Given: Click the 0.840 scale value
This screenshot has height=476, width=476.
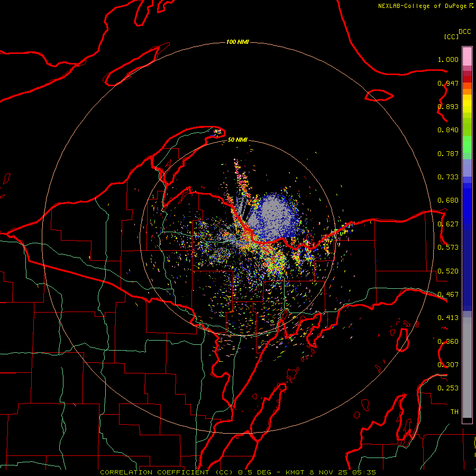Looking at the screenshot, I should [x=448, y=130].
